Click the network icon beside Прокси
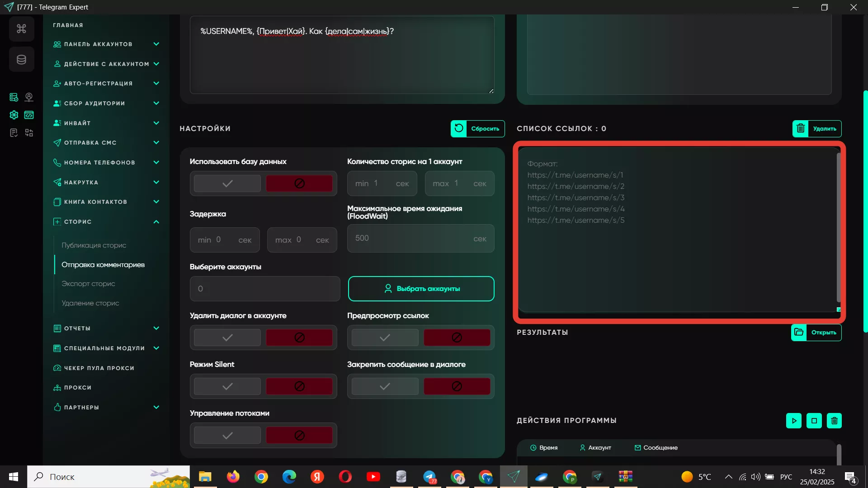868x488 pixels. point(57,388)
